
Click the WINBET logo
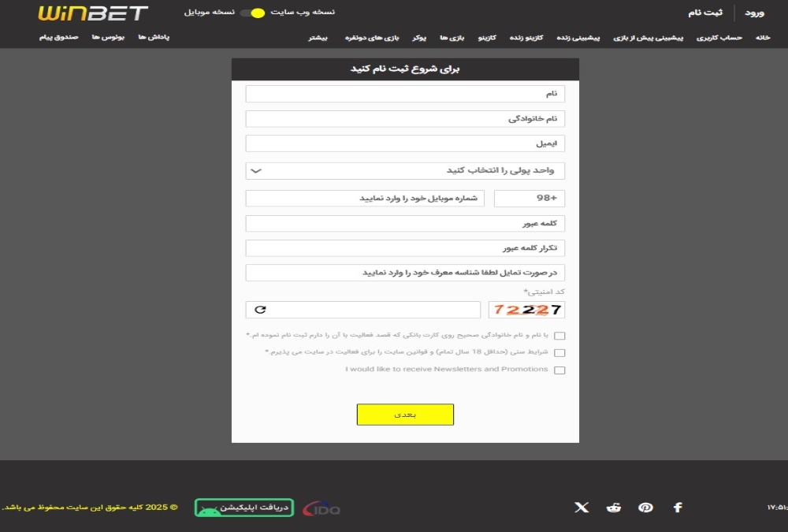point(93,13)
